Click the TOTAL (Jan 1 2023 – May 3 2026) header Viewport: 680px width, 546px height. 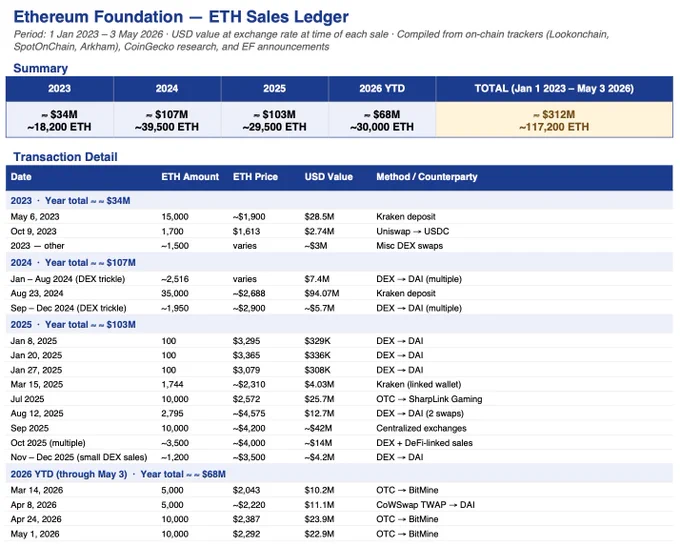tap(554, 88)
